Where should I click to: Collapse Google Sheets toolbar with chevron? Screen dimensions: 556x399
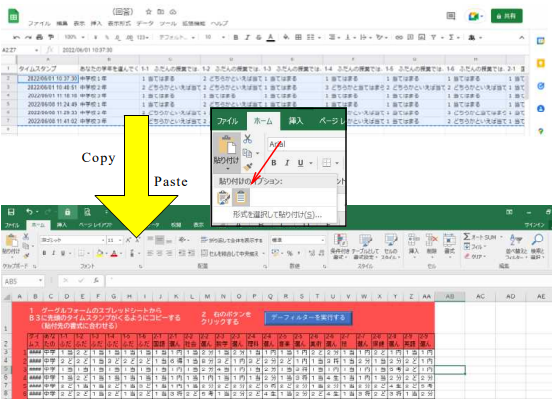pos(521,37)
